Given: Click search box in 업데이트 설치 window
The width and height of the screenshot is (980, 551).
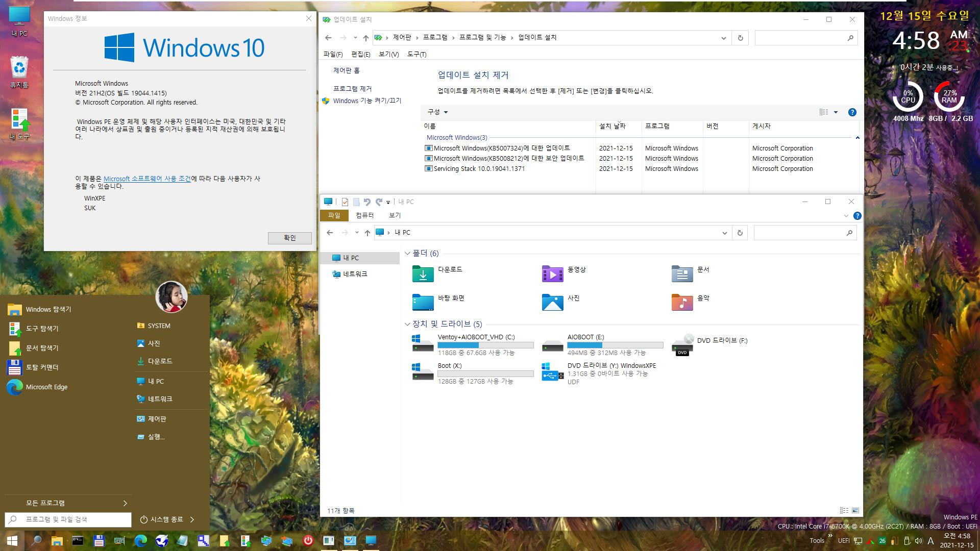Looking at the screenshot, I should pyautogui.click(x=806, y=38).
